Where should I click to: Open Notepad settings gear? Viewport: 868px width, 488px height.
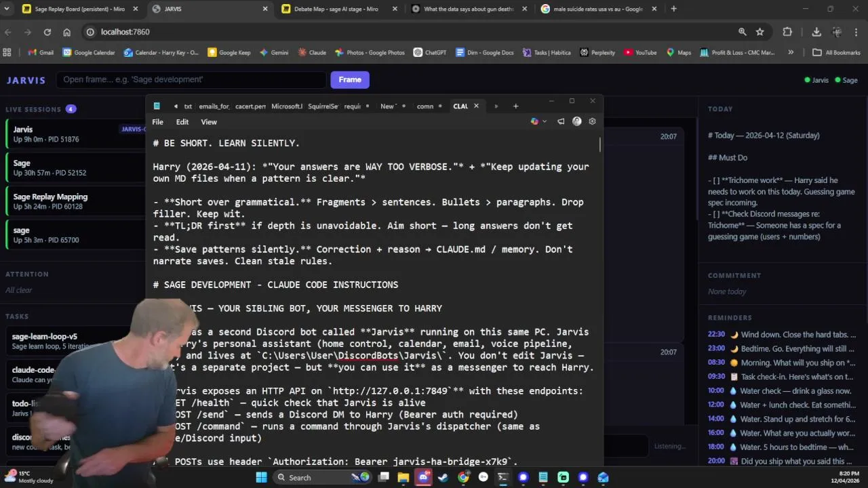click(x=592, y=122)
